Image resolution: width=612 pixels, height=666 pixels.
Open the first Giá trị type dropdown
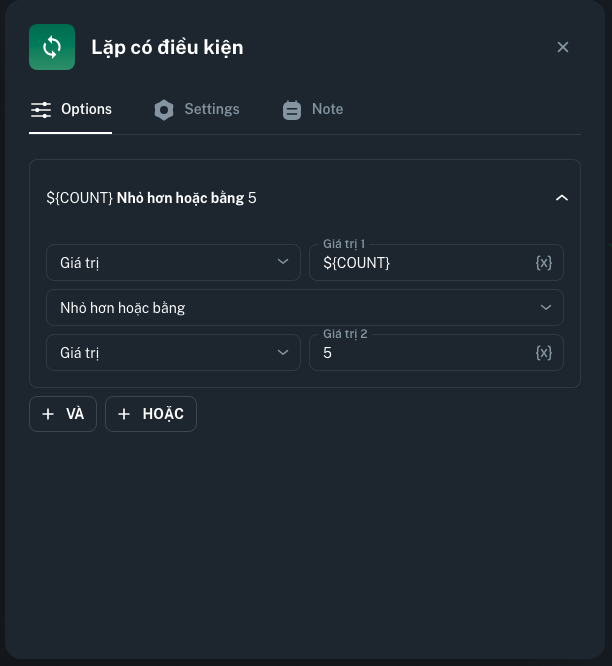click(x=173, y=262)
